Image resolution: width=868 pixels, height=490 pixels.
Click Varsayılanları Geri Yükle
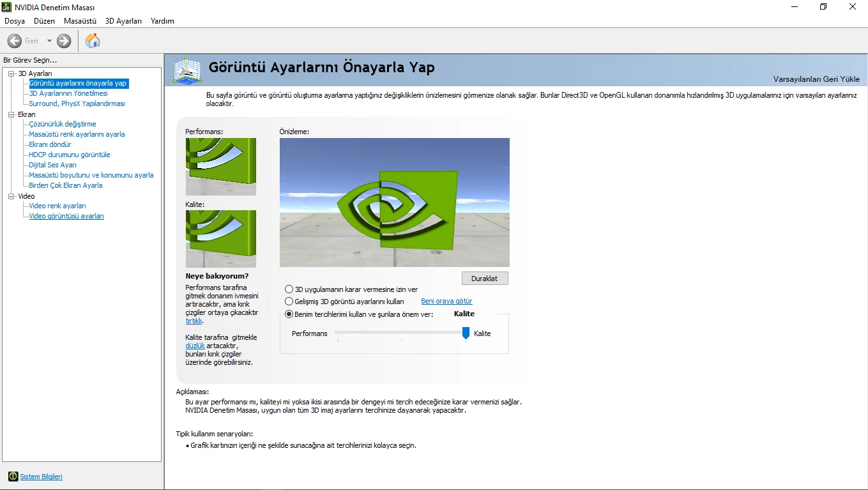816,79
